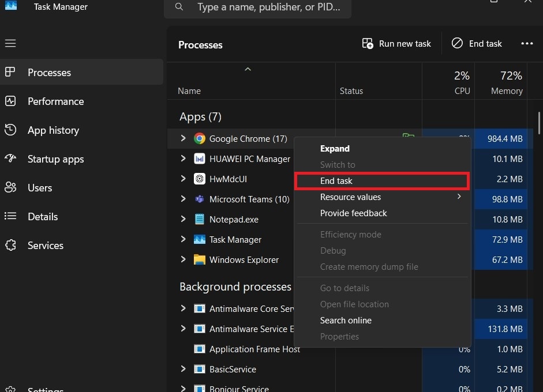Image resolution: width=543 pixels, height=392 pixels.
Task: Click the 5.2 MB memory value
Action: coord(510,369)
